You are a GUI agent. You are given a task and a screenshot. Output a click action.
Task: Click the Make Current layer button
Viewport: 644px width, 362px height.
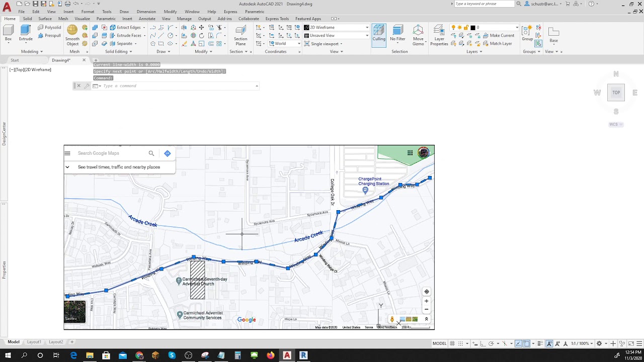pyautogui.click(x=498, y=36)
